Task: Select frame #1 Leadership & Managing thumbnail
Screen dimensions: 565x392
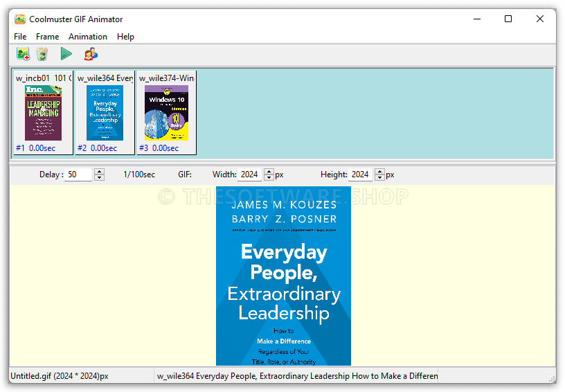Action: [44, 113]
